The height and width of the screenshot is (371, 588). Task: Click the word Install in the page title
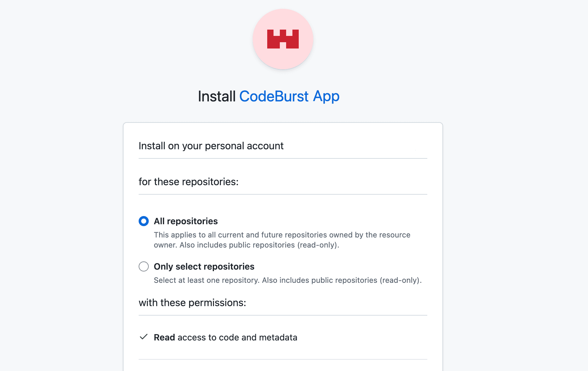[217, 96]
